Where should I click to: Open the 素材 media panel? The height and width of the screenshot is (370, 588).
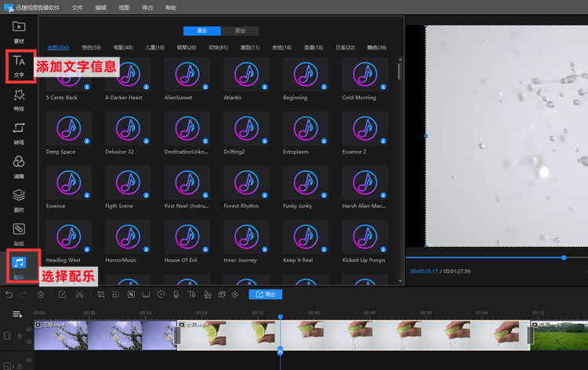19,32
